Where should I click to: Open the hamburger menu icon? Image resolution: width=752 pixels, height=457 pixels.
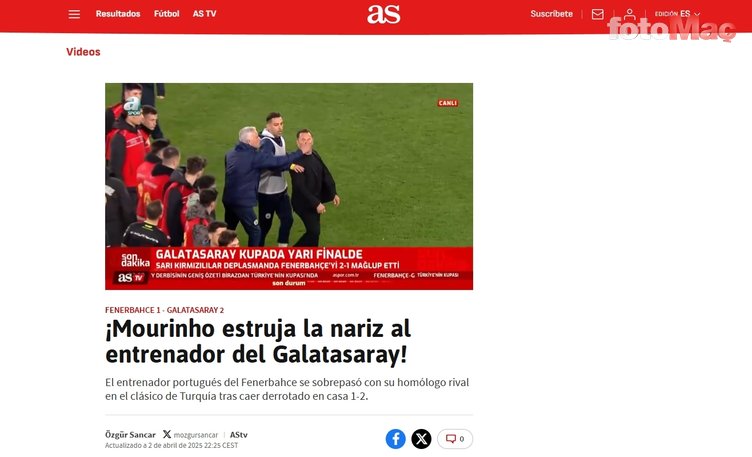click(x=74, y=14)
